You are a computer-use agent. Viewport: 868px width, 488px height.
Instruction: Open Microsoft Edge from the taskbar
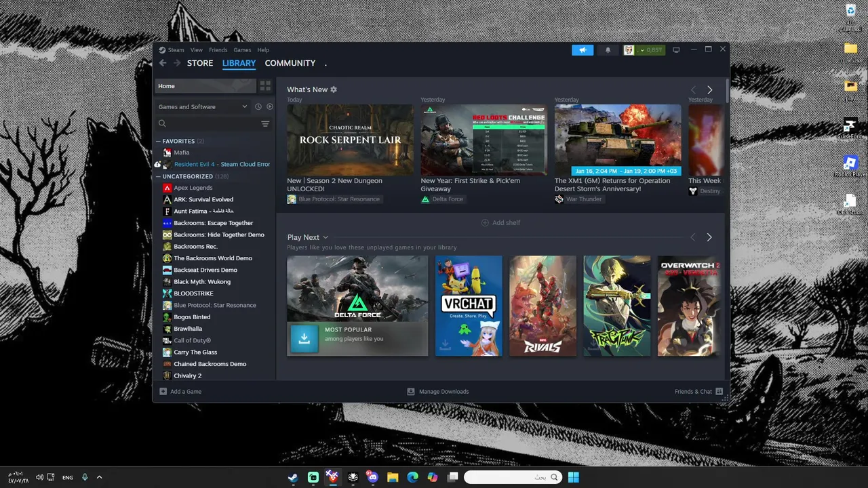point(412,477)
